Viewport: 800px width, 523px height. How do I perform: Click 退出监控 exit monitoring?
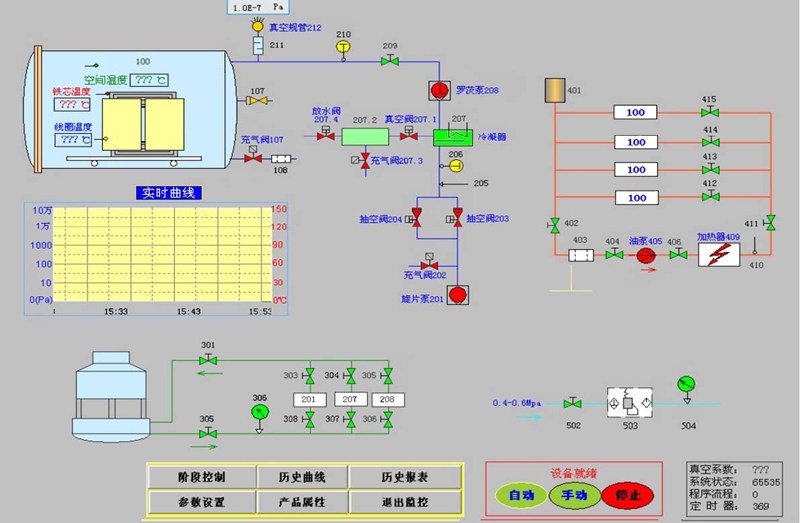(x=405, y=502)
